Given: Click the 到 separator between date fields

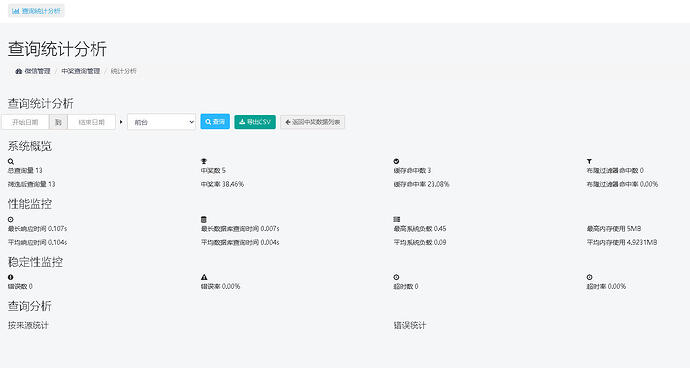Looking at the screenshot, I should point(58,122).
